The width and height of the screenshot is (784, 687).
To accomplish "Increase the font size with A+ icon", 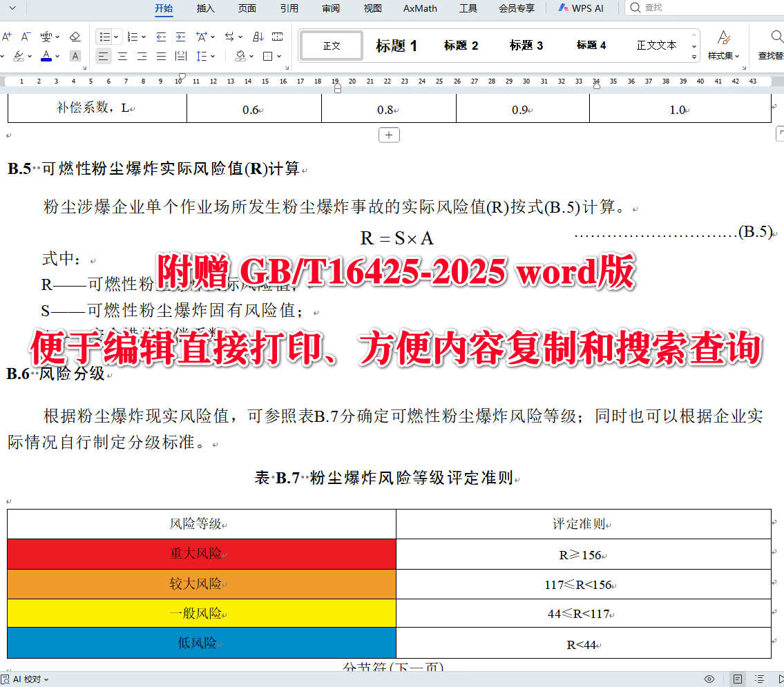I will pyautogui.click(x=7, y=36).
